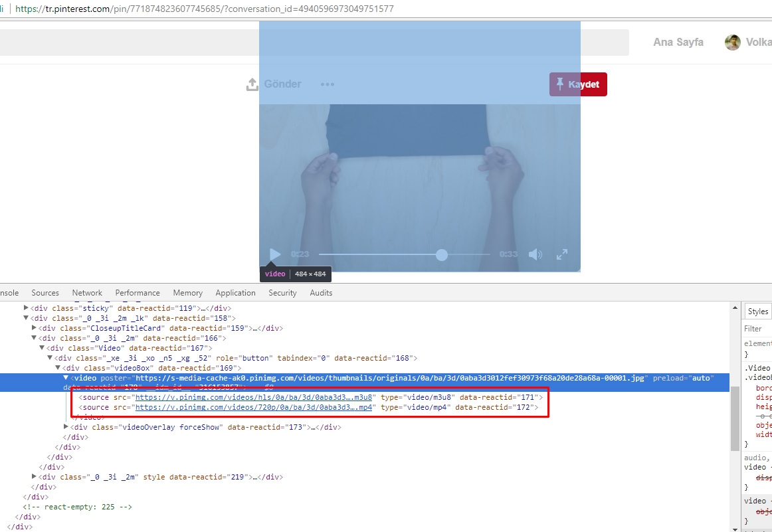Click the video progress slider knob

coord(442,254)
